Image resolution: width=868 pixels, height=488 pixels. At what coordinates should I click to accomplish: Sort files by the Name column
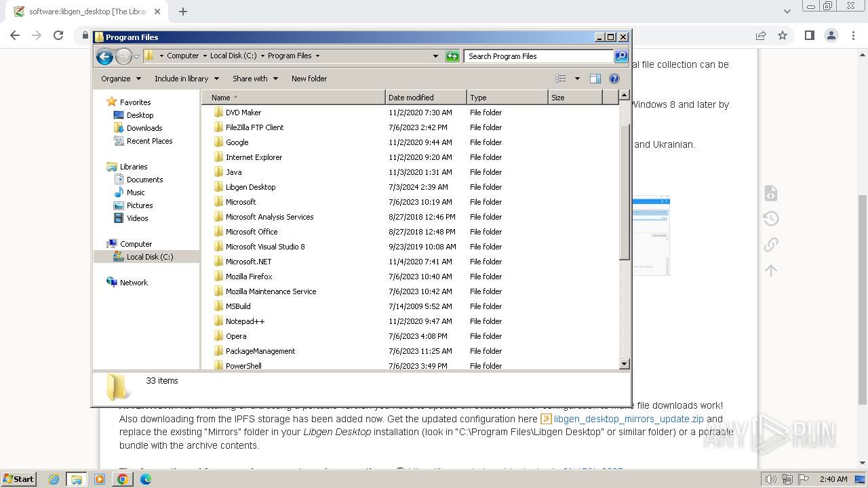click(293, 98)
